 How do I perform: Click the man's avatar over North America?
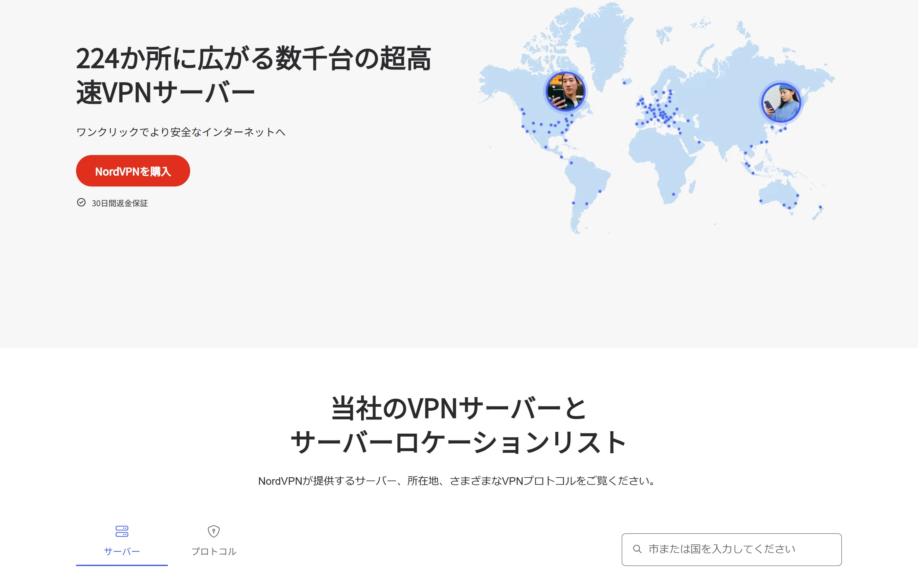click(x=565, y=92)
